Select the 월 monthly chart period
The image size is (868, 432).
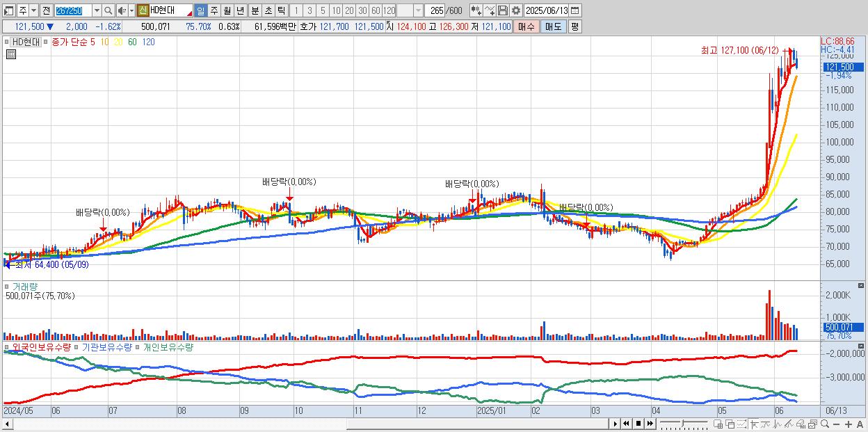pos(227,10)
